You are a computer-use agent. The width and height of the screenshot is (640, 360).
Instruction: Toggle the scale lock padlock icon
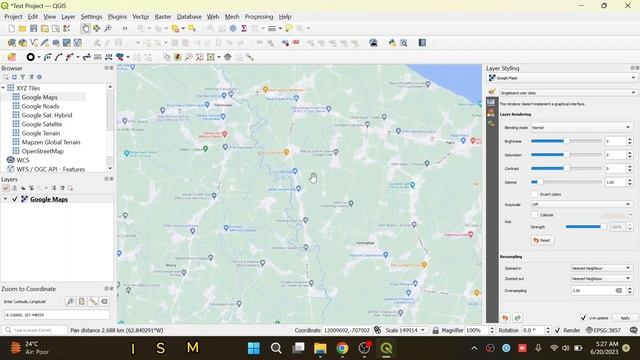click(x=436, y=330)
